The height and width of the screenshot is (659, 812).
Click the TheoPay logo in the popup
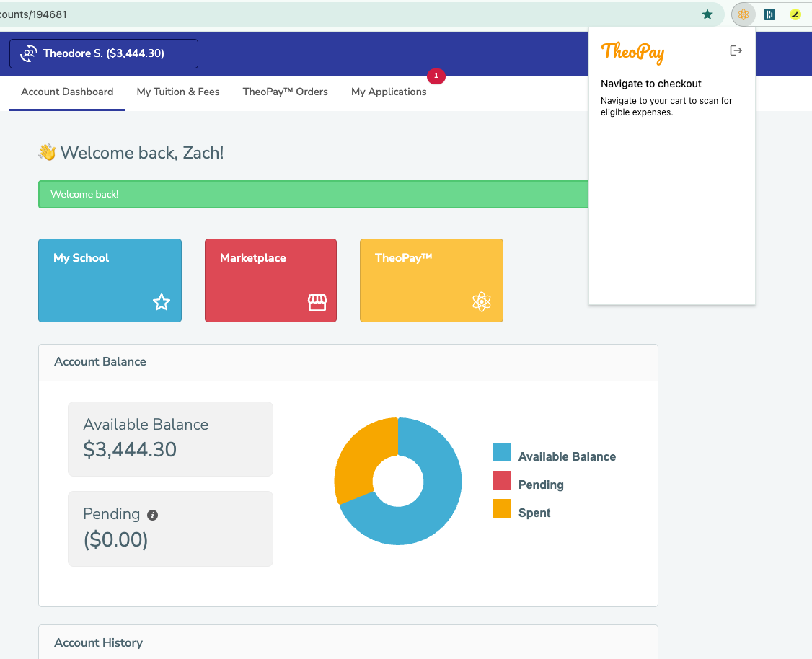click(x=632, y=53)
